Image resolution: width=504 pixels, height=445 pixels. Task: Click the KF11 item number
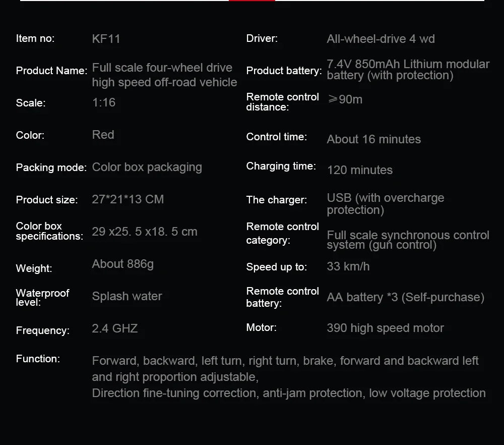point(106,39)
